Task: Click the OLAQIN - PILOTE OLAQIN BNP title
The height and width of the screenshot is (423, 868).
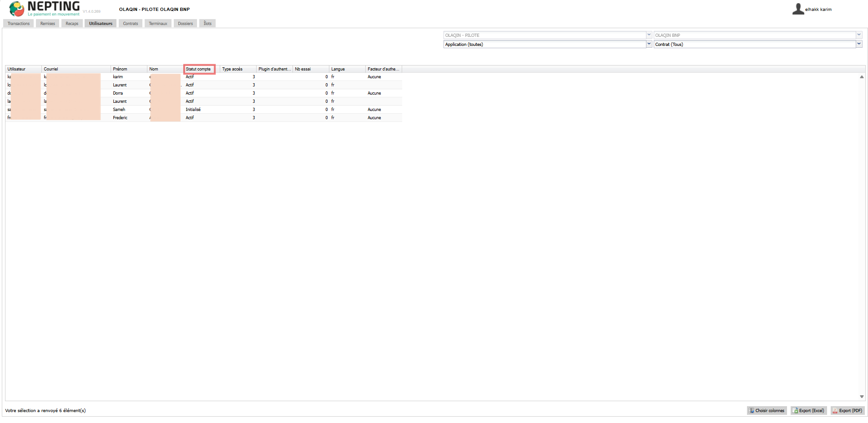Action: point(154,9)
